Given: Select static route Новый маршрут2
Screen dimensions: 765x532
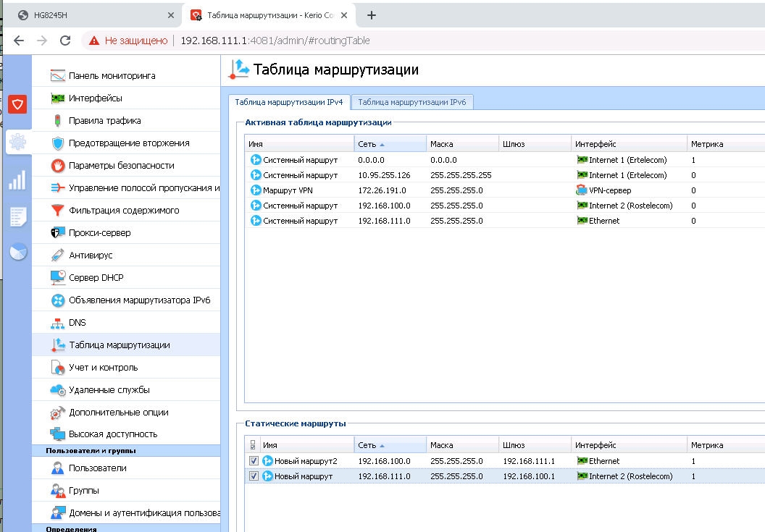Looking at the screenshot, I should pyautogui.click(x=504, y=461).
